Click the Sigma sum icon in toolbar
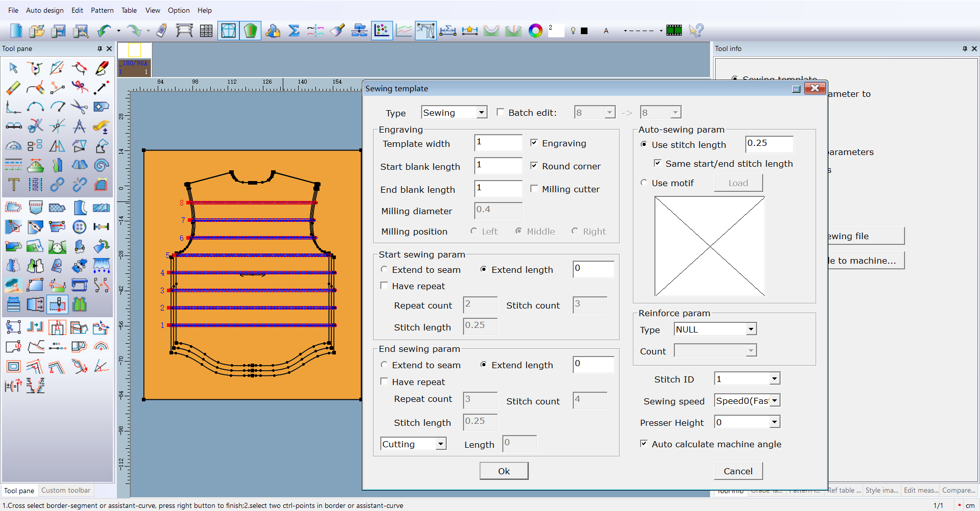980x511 pixels. coord(294,31)
